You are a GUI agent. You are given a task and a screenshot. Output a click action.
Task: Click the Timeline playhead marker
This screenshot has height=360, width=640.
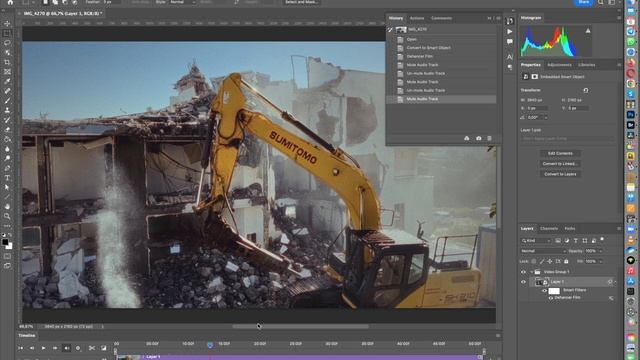point(210,345)
